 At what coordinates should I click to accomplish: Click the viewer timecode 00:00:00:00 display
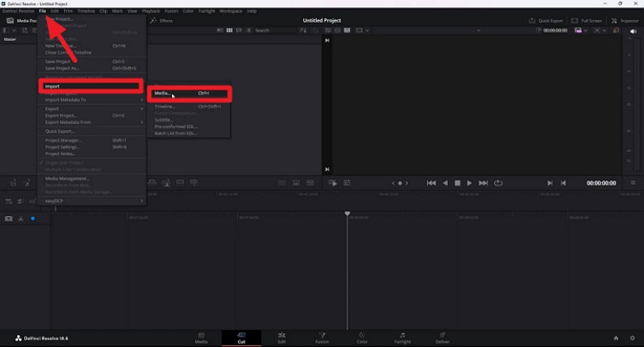pos(601,183)
